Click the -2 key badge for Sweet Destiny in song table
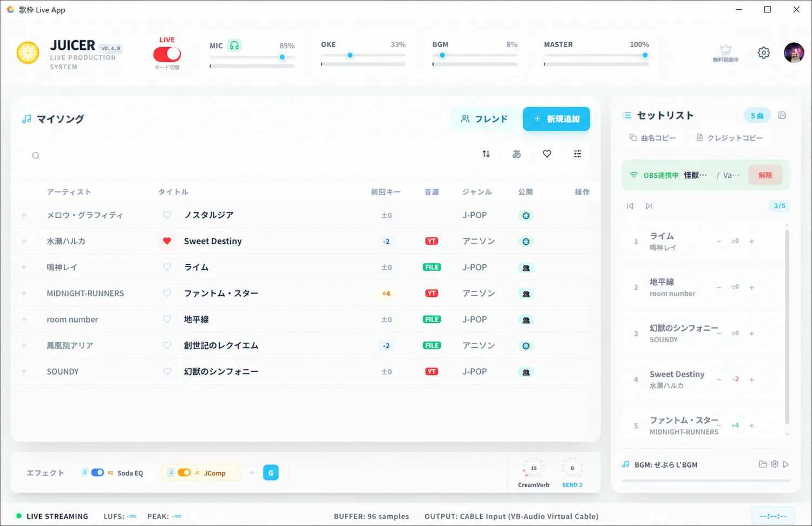The height and width of the screenshot is (526, 812). coord(387,242)
